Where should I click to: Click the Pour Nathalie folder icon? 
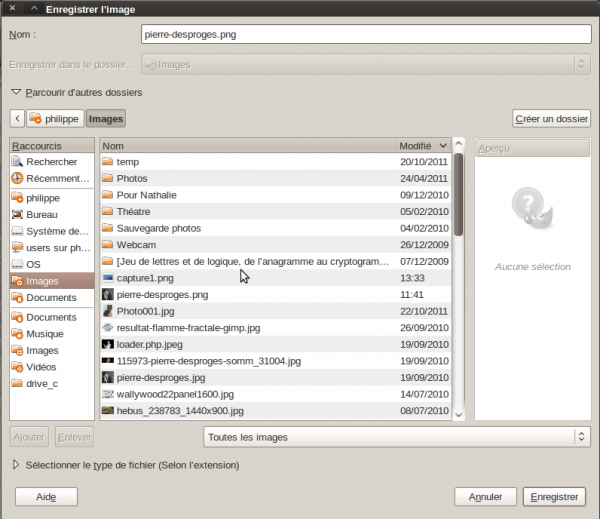(x=108, y=195)
